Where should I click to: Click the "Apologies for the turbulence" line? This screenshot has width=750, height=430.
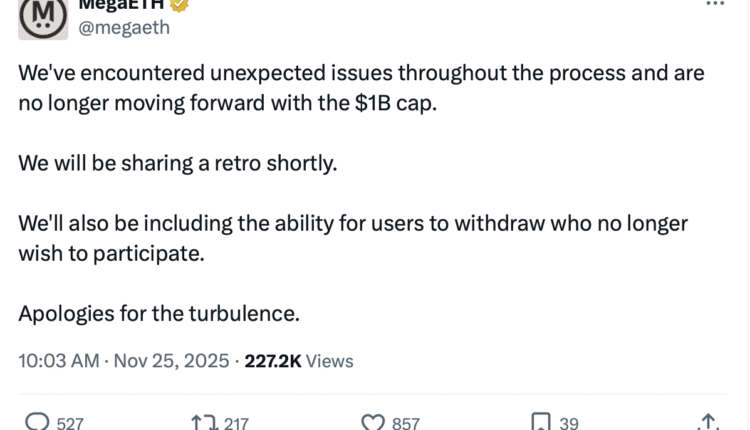click(x=159, y=312)
